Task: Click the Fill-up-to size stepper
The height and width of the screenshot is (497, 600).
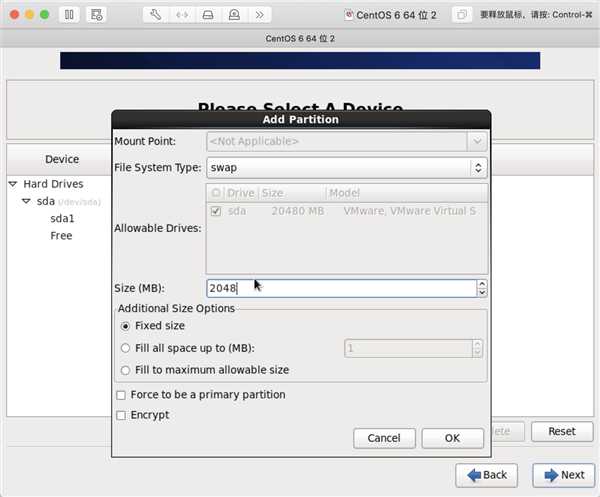Action: pyautogui.click(x=477, y=349)
